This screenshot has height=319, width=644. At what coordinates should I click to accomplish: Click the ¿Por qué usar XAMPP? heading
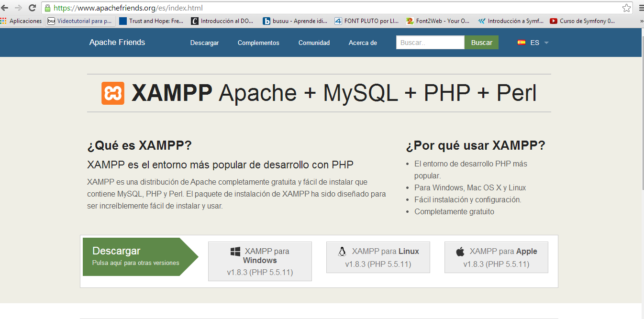tap(476, 145)
